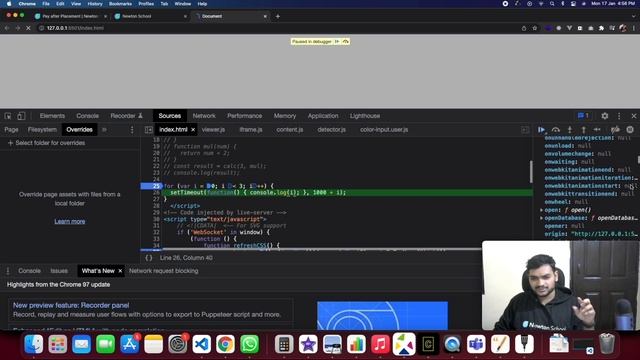640x360 pixels.
Task: Close the What's New drawer tab
Action: coord(120,271)
